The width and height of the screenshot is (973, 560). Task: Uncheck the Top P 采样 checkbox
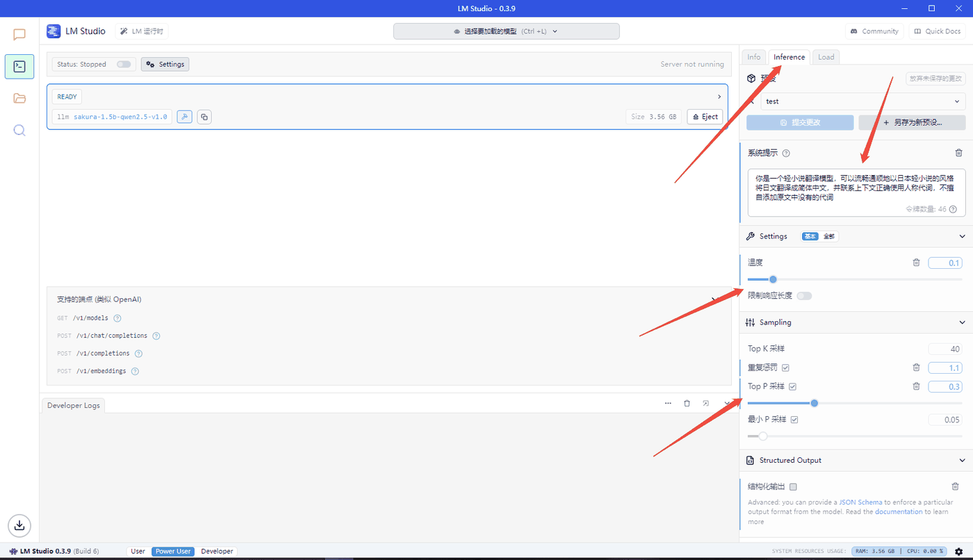pos(792,386)
